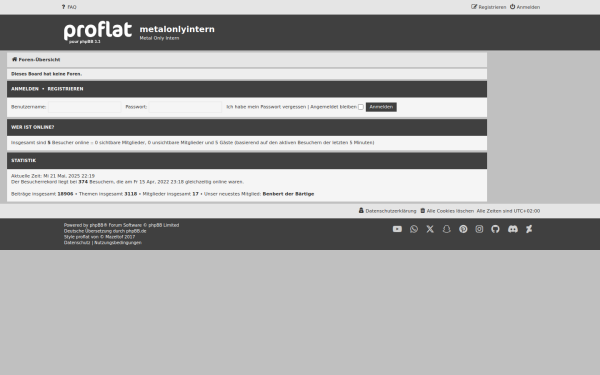Click the REGISTRIEREN heading link
600x375 pixels.
point(65,89)
